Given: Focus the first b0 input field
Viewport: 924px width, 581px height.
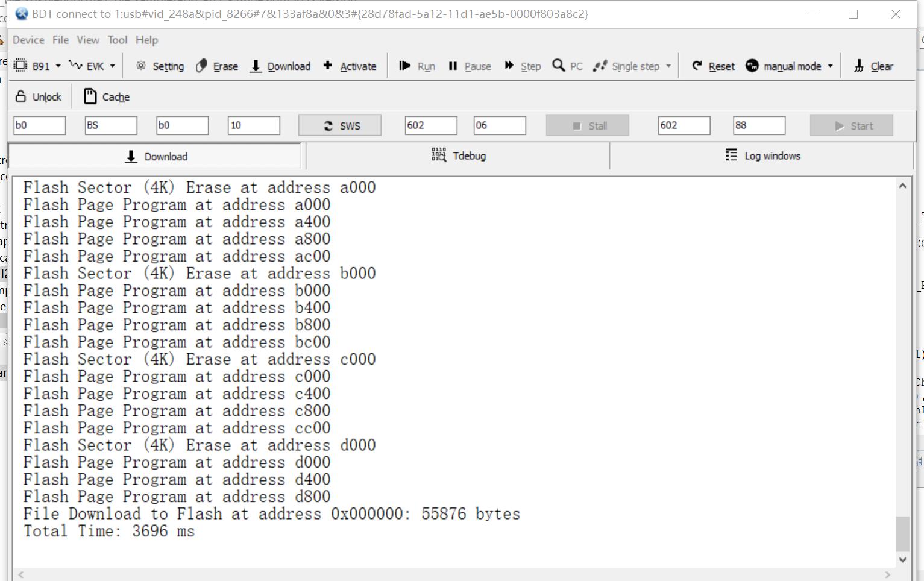Looking at the screenshot, I should click(x=40, y=125).
